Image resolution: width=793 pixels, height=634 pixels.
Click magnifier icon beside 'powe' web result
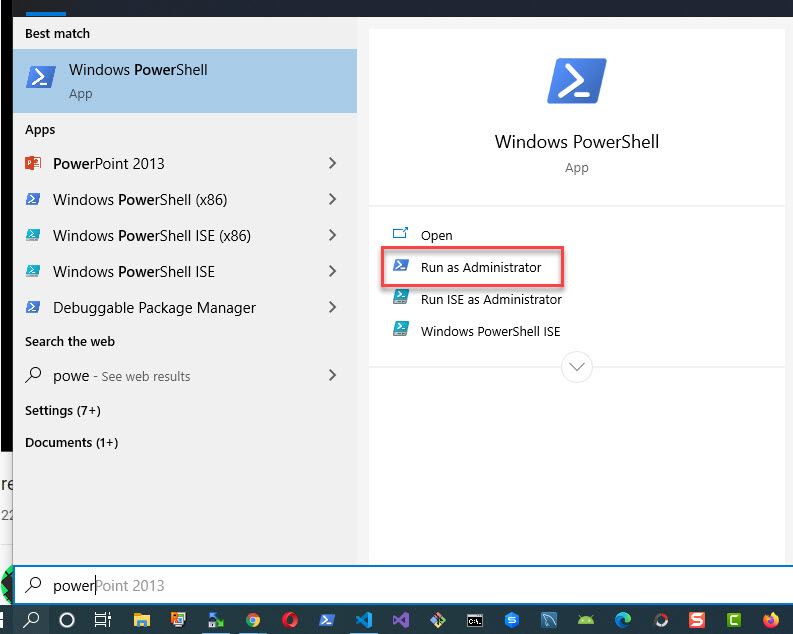click(33, 375)
